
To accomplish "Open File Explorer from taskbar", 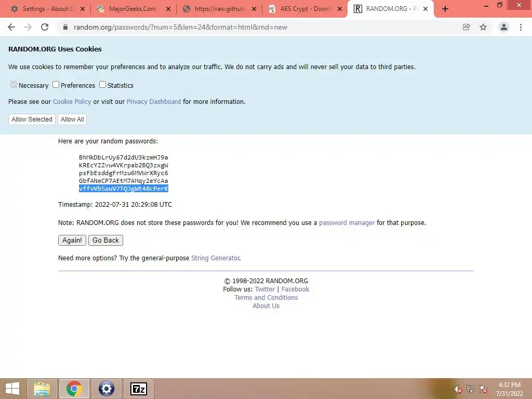I will point(42,389).
